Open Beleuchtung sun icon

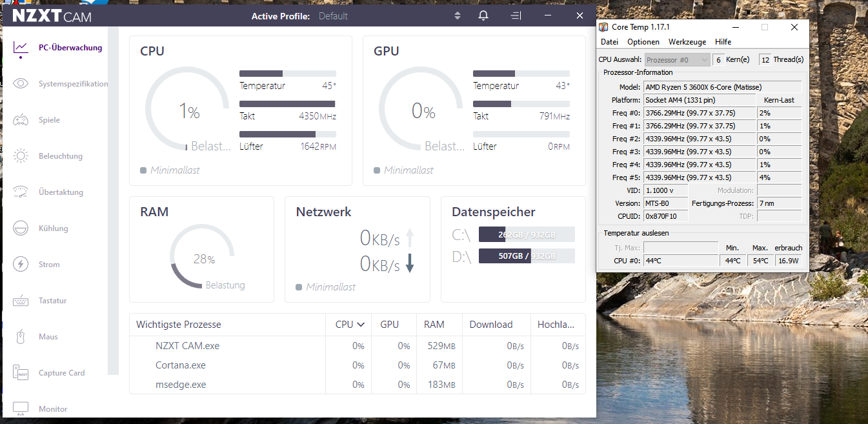[21, 156]
